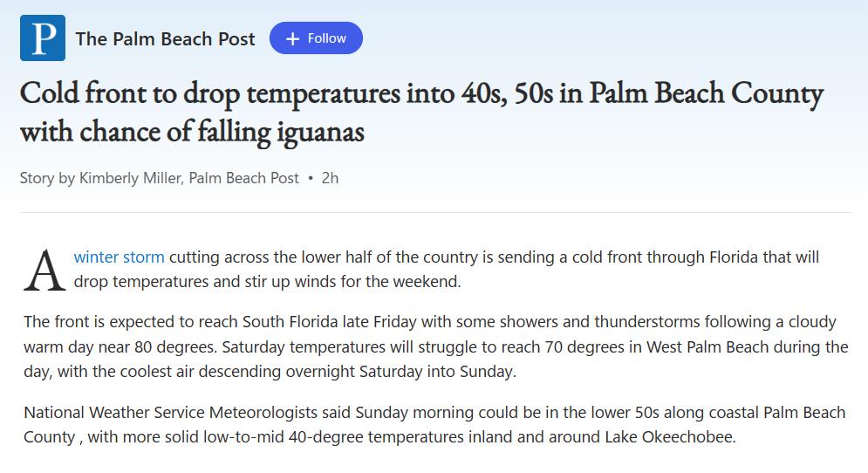Click the author name Kimberly Miller
The height and width of the screenshot is (473, 868).
click(x=131, y=178)
